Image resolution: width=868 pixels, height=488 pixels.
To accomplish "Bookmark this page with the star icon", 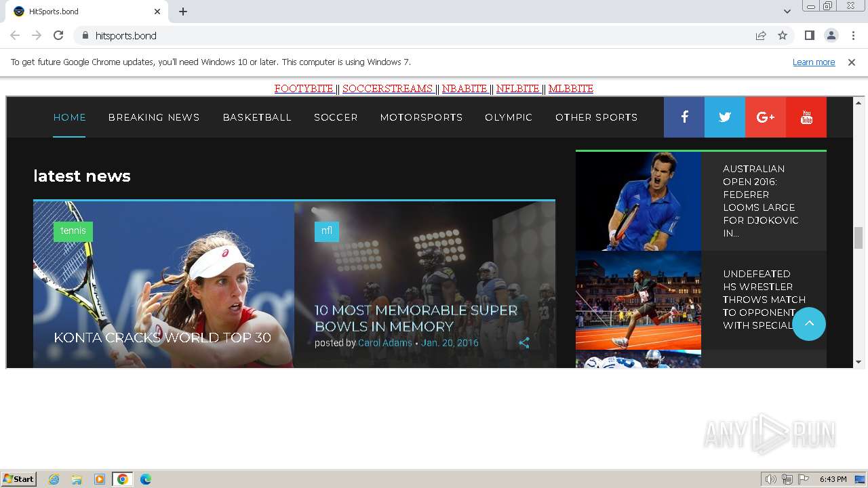I will 783,35.
